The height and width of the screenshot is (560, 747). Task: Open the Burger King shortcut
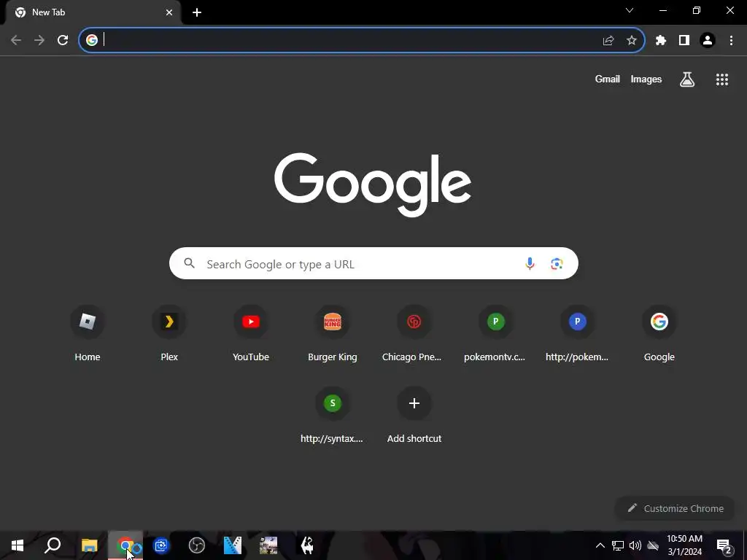coord(333,333)
